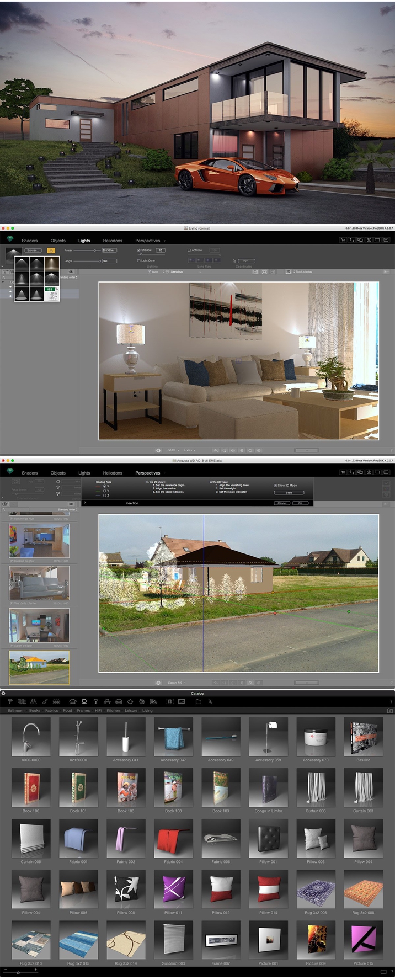This screenshot has height=980, width=395.
Task: Switch to Lights tab in Augusta window
Action: (84, 473)
